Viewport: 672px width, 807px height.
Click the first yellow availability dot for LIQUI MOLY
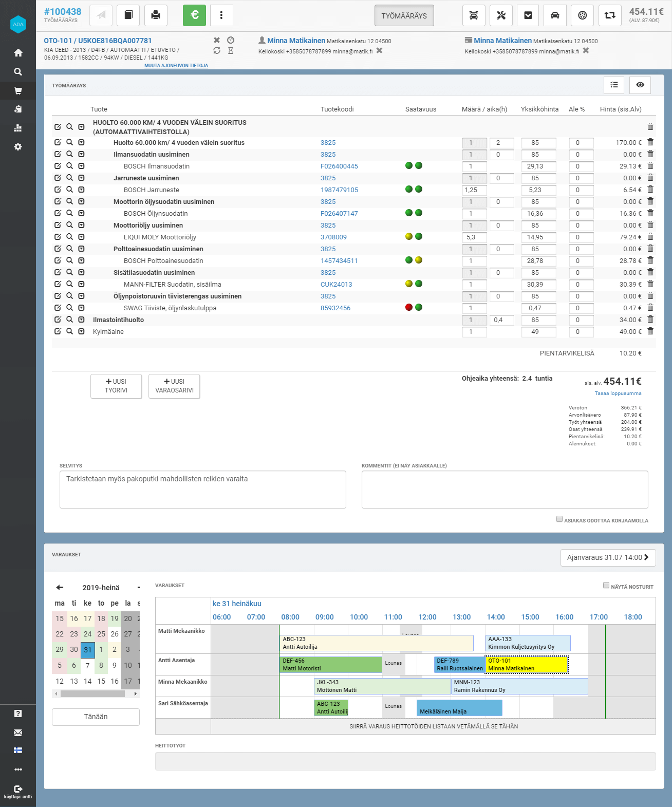coord(409,236)
